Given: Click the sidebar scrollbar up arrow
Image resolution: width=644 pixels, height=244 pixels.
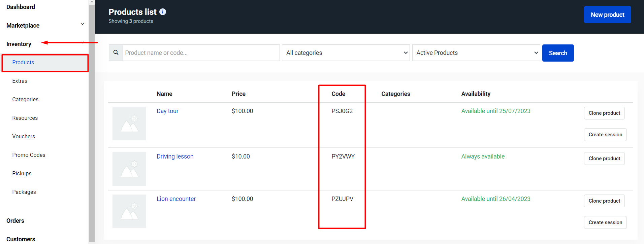Looking at the screenshot, I should [92, 2].
